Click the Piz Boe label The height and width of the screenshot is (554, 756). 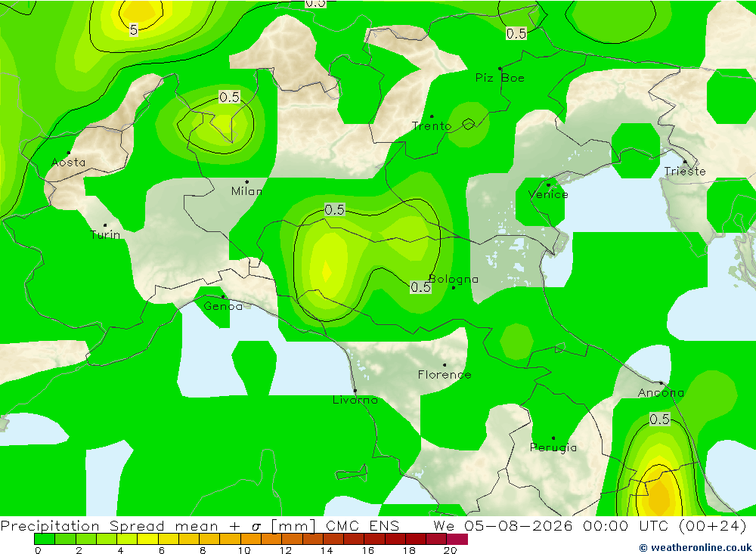[x=500, y=78]
